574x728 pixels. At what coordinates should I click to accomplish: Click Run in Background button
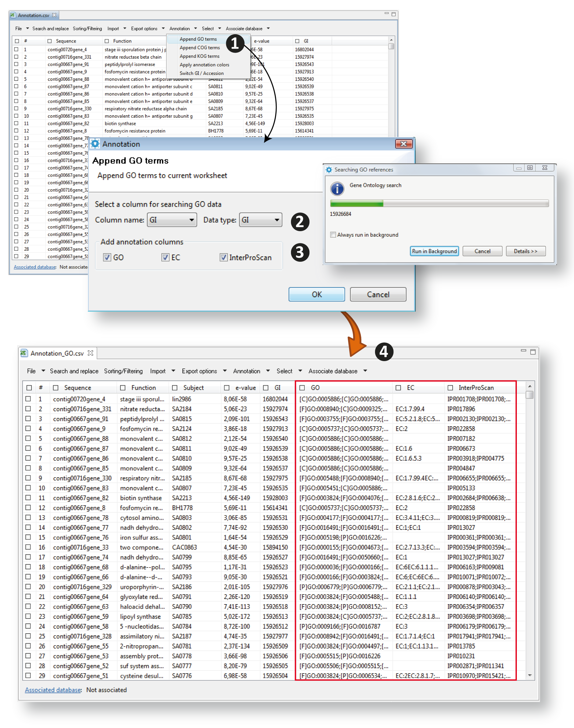pos(434,251)
